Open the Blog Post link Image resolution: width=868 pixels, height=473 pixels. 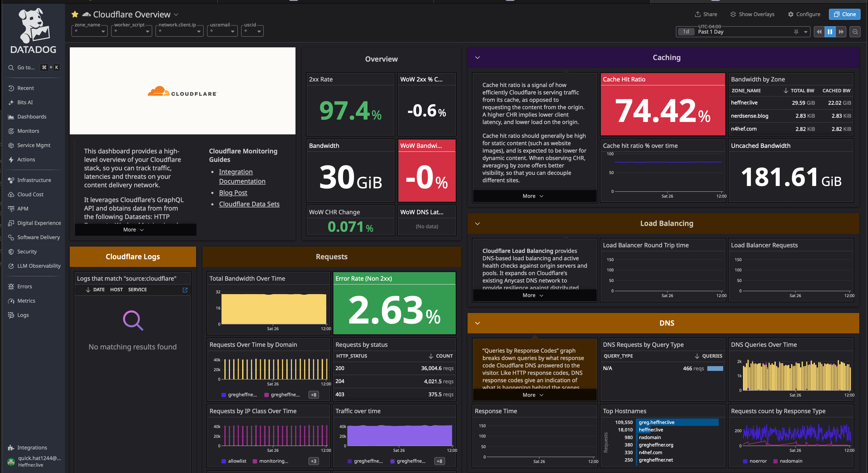tap(233, 193)
